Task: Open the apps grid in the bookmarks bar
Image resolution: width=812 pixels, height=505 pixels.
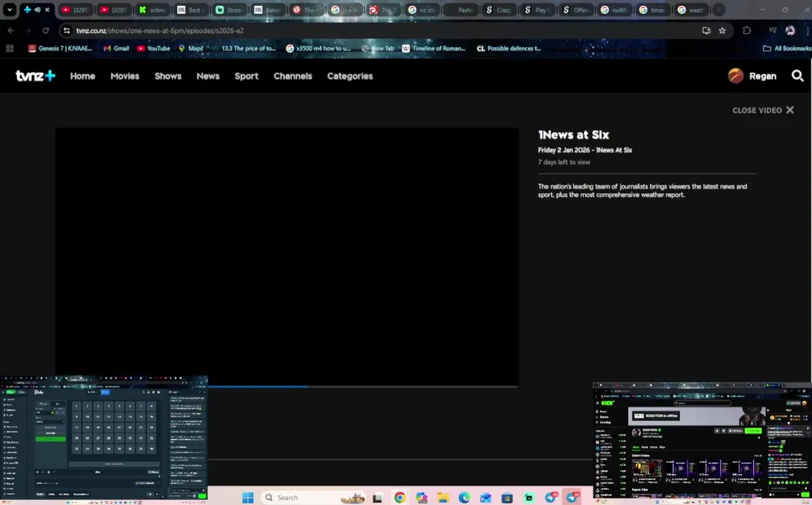Action: pyautogui.click(x=9, y=48)
